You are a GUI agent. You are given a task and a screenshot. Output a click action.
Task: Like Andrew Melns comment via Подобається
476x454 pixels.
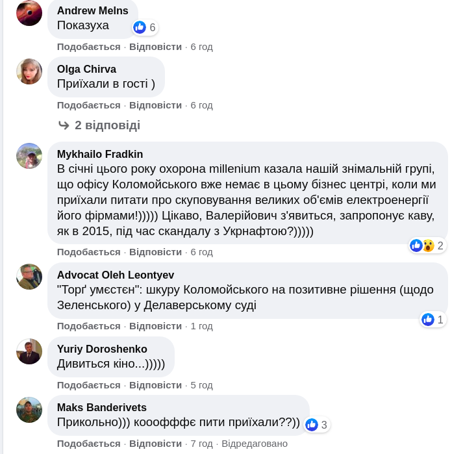[x=88, y=47]
